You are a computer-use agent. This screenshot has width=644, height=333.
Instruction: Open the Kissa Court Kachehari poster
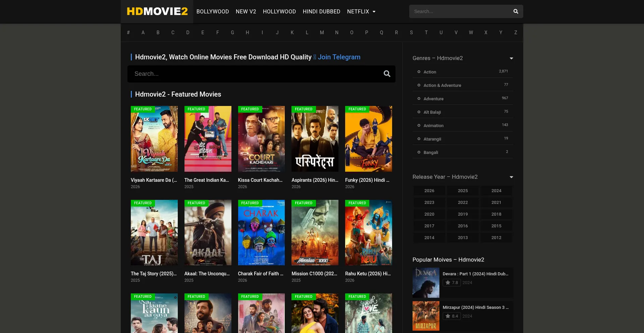[261, 139]
